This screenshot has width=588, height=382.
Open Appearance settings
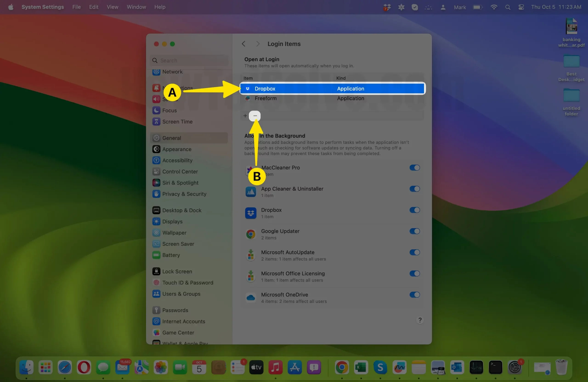(189, 149)
